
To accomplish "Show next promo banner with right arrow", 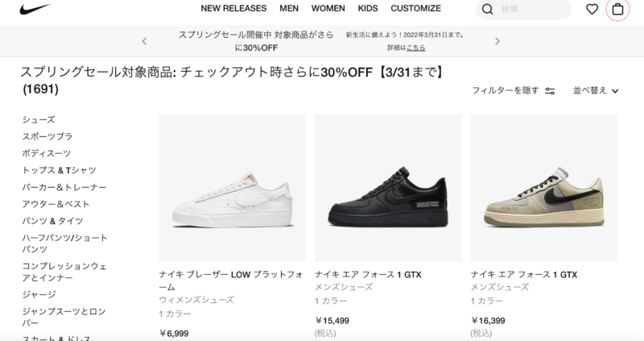I will 497,41.
